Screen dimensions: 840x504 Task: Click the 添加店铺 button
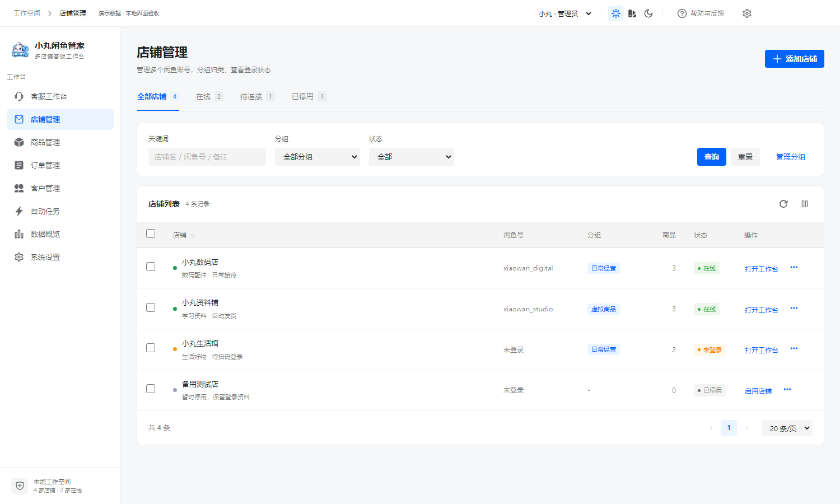(x=795, y=59)
